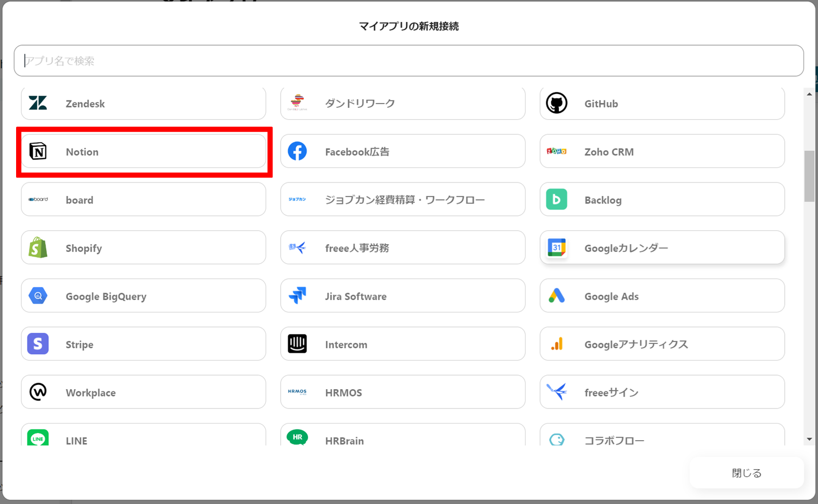Click the Stripe S icon
The image size is (818, 504).
pyautogui.click(x=38, y=344)
